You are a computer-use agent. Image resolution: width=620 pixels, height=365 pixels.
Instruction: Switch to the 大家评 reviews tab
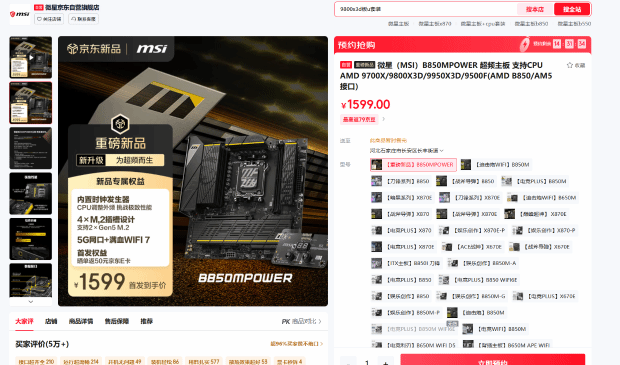tap(25, 321)
